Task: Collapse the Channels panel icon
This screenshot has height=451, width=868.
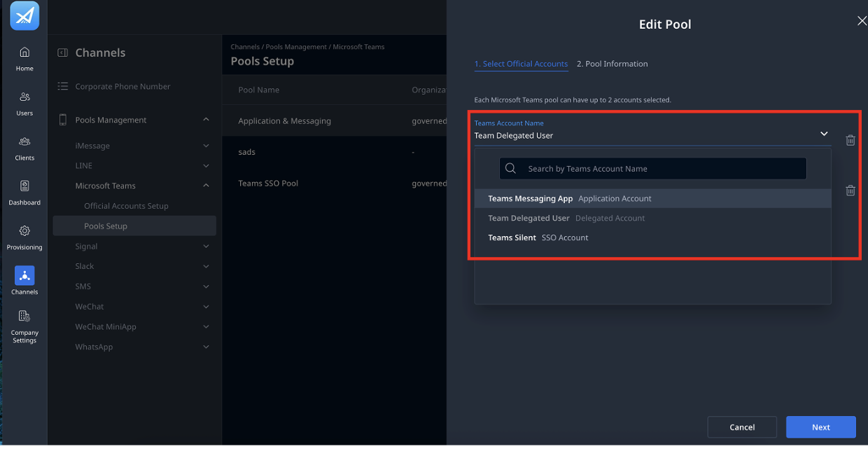Action: point(62,53)
